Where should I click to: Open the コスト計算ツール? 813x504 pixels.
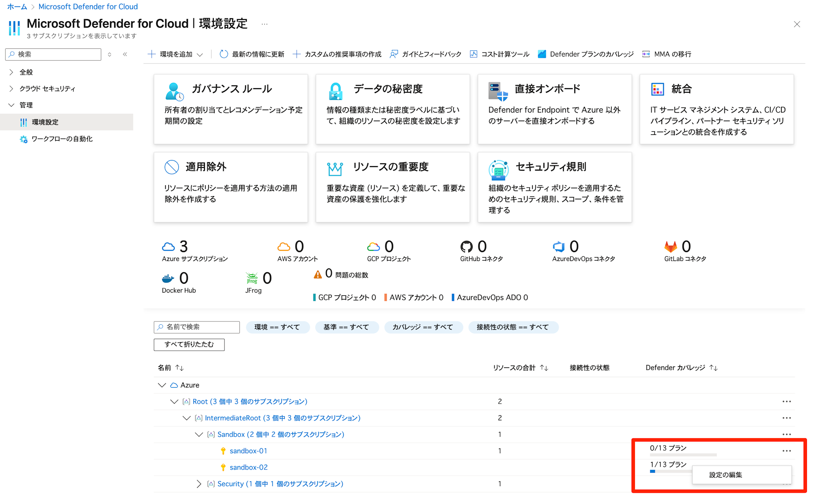pyautogui.click(x=500, y=54)
